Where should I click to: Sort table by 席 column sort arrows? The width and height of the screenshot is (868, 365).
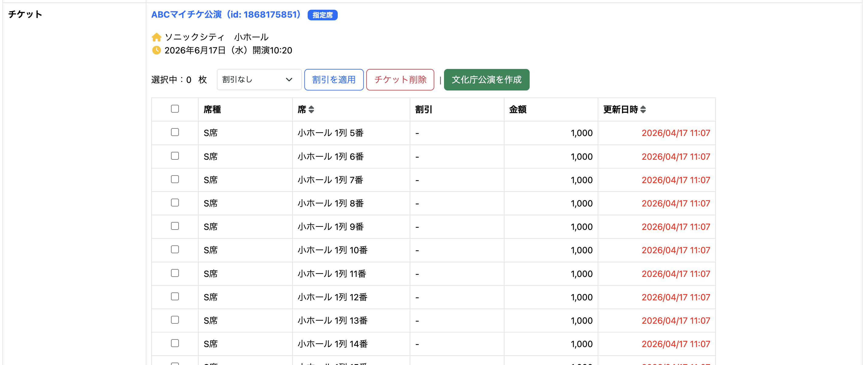311,110
